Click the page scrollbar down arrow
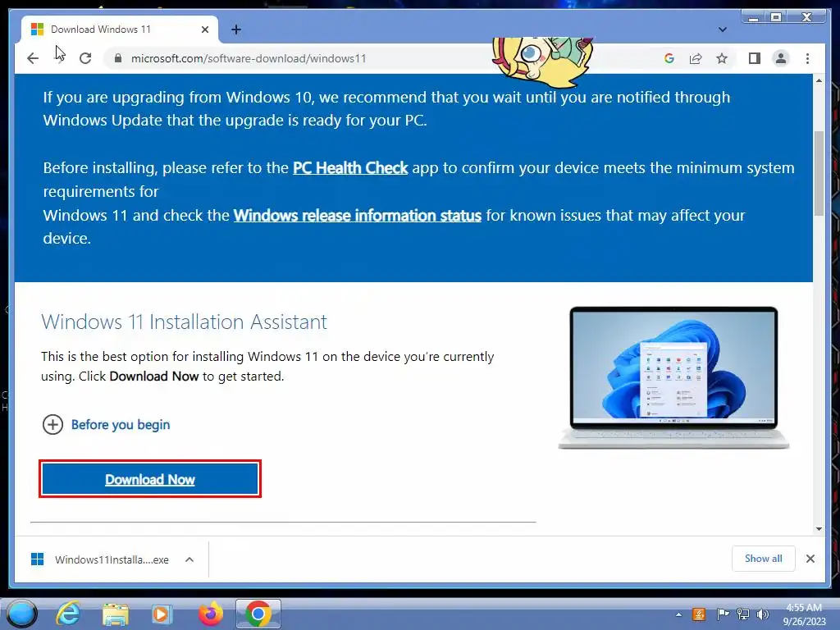The width and height of the screenshot is (840, 630). click(819, 529)
